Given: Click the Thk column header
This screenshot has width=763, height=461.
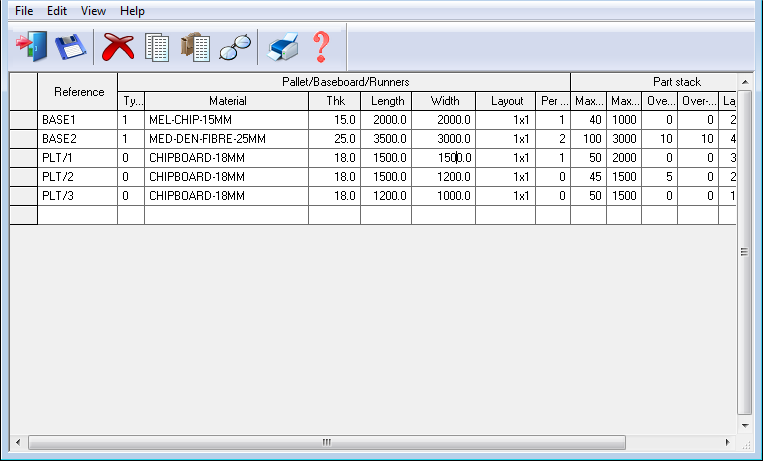Looking at the screenshot, I should pyautogui.click(x=335, y=101).
